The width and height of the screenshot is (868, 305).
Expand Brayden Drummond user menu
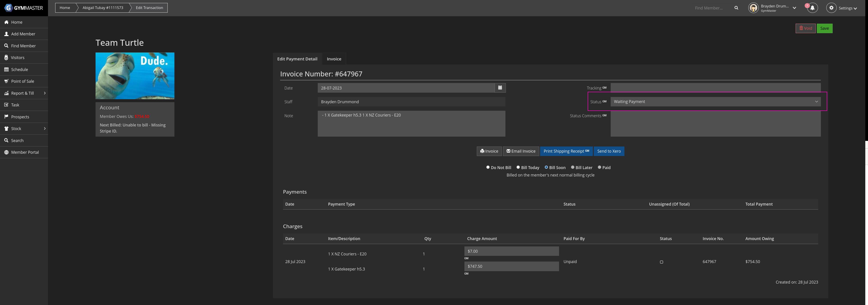(794, 8)
